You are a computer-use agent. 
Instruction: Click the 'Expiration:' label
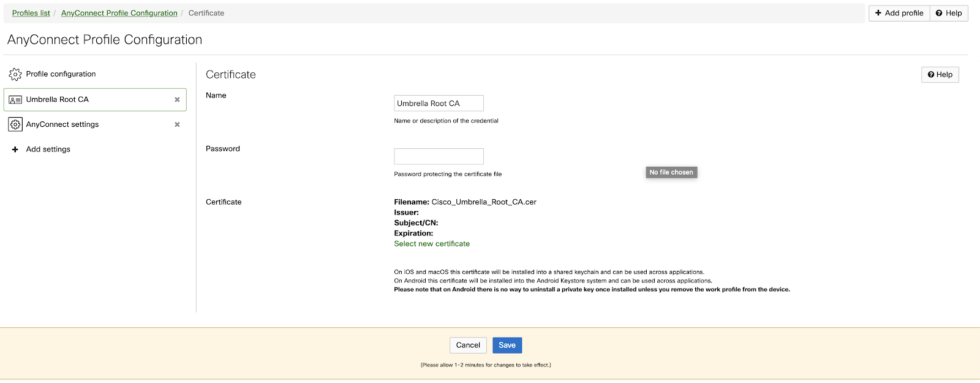point(413,233)
